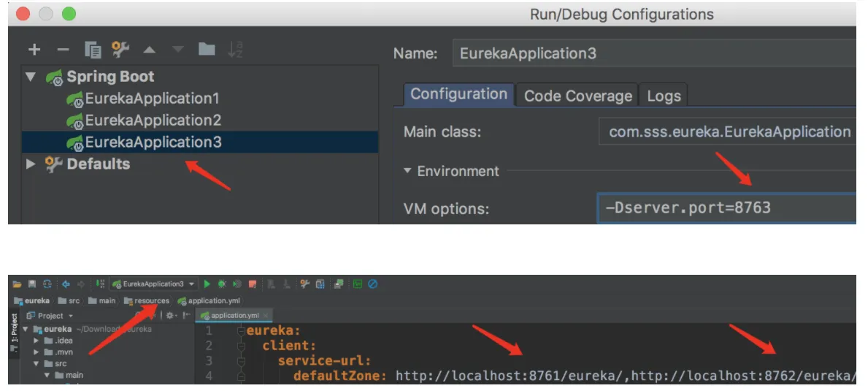Select the .idea folder in project tree
Viewport: 868px width, 391px height.
click(58, 341)
